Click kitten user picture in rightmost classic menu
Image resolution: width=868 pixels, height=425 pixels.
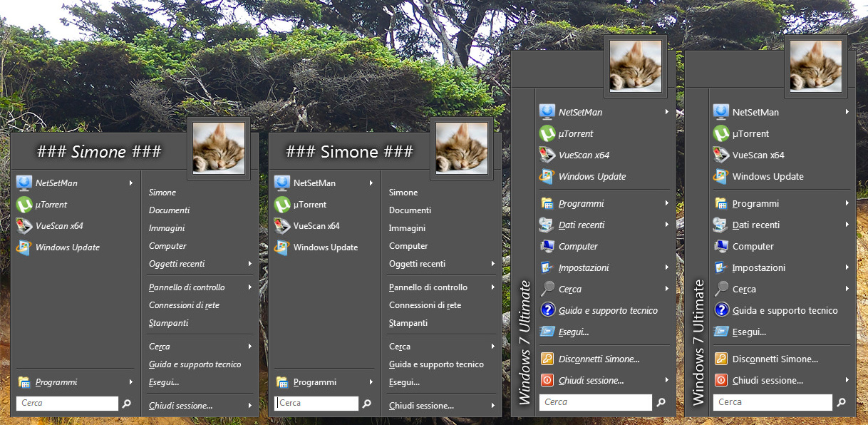[x=816, y=66]
